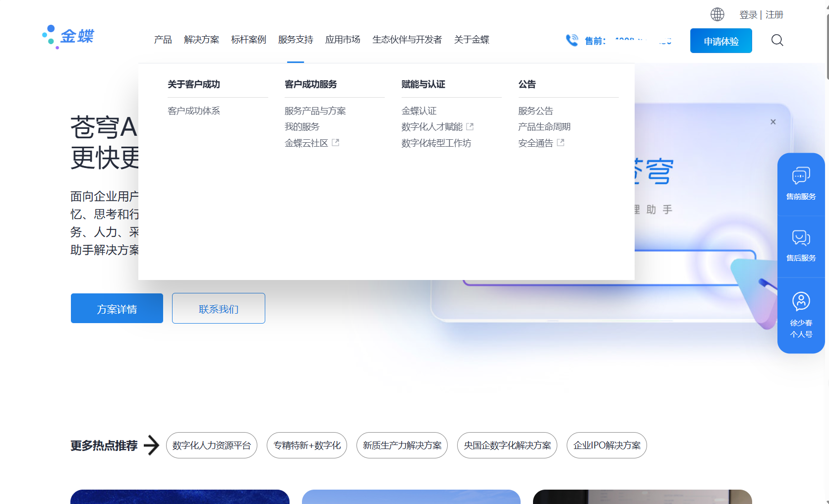829x504 pixels.
Task: Click 赋能与认证 column heading
Action: pyautogui.click(x=423, y=84)
